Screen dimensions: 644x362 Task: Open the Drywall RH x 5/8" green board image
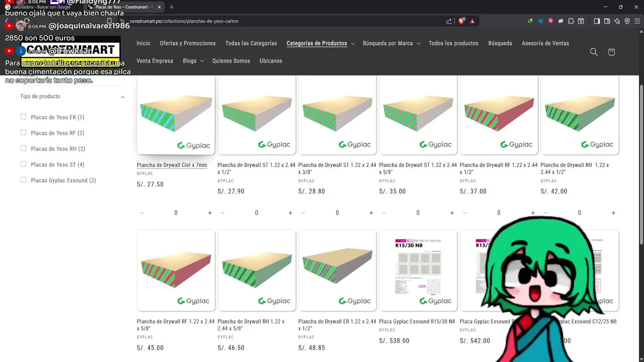(257, 270)
